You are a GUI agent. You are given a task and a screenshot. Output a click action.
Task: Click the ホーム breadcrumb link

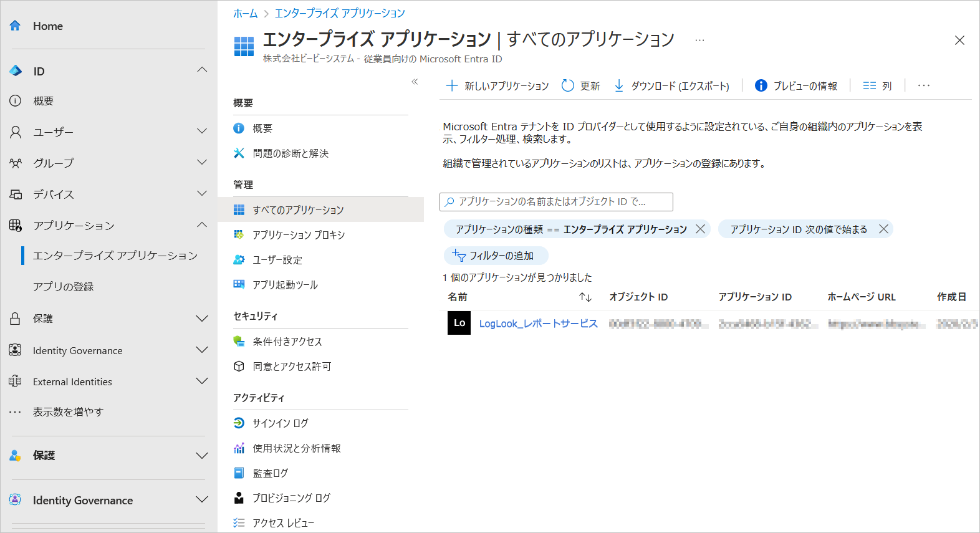click(245, 13)
